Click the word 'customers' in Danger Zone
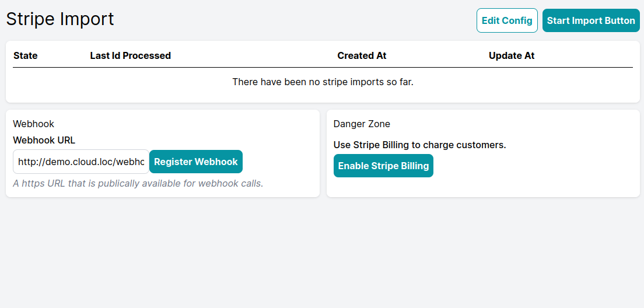Viewport: 644px width, 308px height. click(x=485, y=145)
